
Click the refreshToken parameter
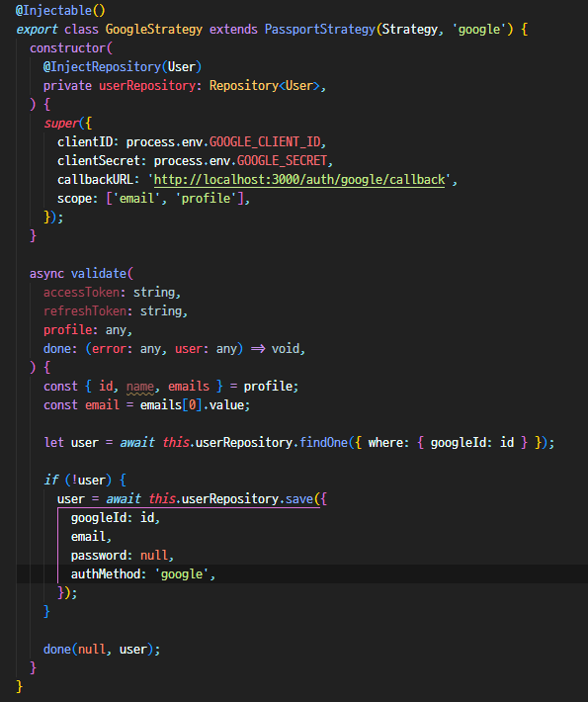point(85,311)
